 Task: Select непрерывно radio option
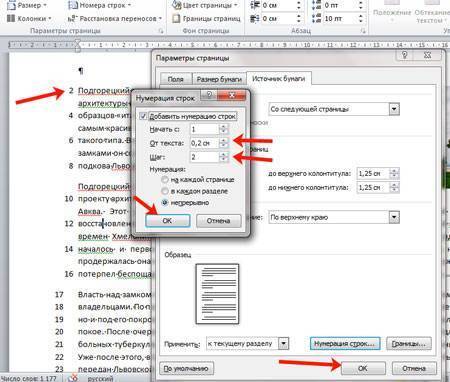point(165,203)
